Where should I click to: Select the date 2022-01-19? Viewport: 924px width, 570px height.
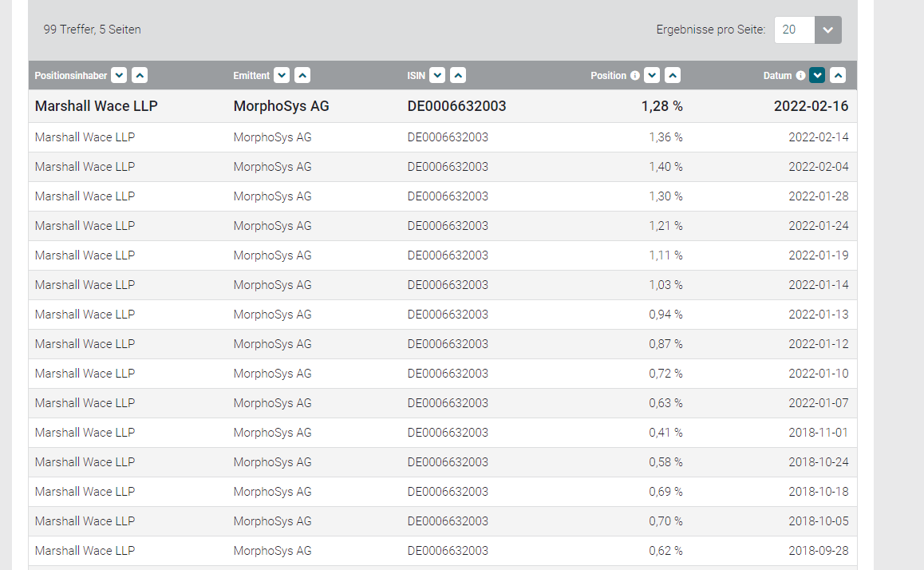click(819, 255)
